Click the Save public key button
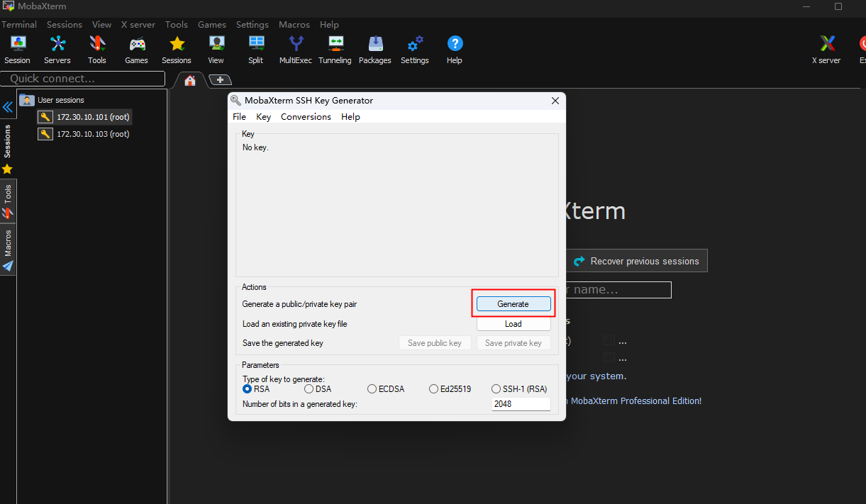Viewport: 866px width, 504px height. tap(435, 343)
